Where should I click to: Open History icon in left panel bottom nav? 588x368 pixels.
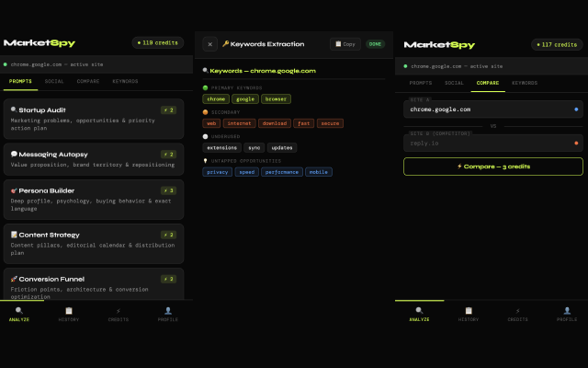click(69, 311)
